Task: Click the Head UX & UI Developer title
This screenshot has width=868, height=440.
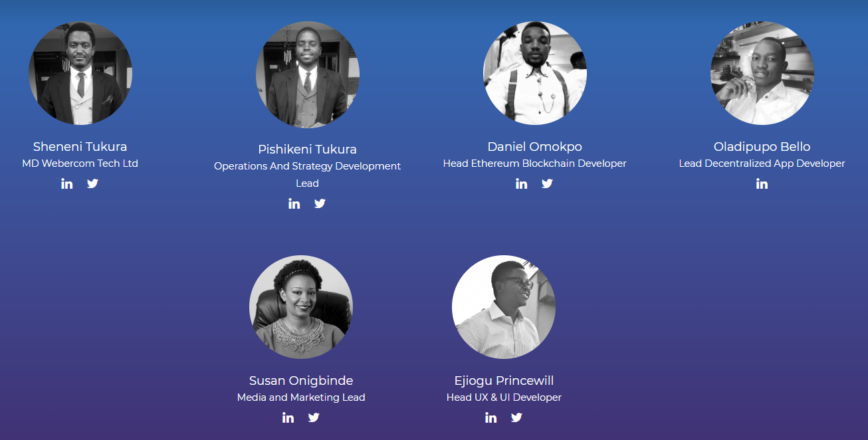Action: coord(504,397)
